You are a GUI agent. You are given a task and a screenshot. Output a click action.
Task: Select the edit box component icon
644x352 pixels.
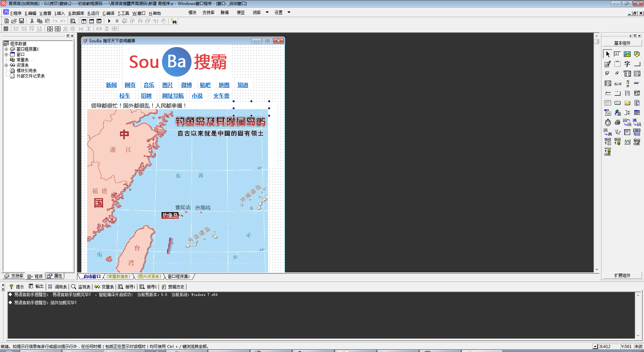point(617,54)
